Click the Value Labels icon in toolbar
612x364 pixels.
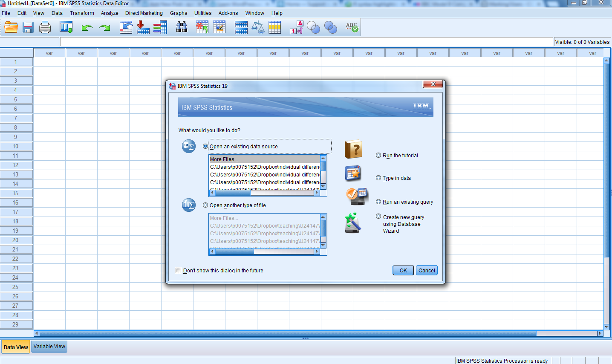[297, 28]
